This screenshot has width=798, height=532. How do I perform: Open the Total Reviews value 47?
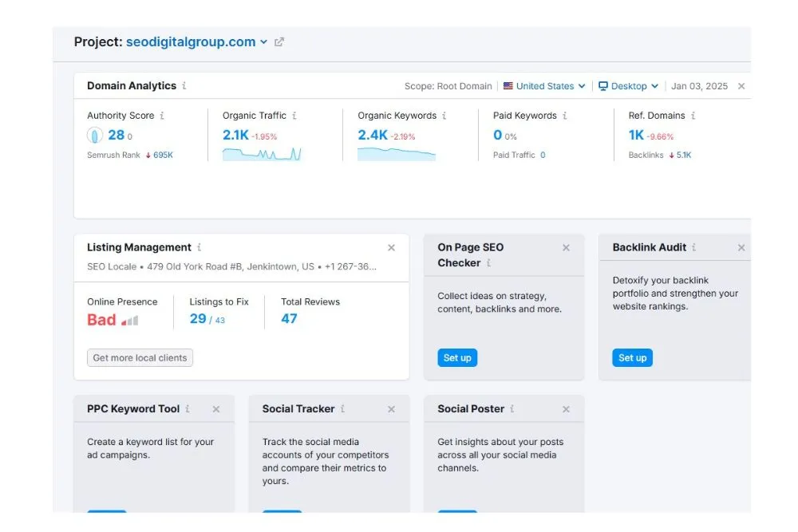click(289, 319)
